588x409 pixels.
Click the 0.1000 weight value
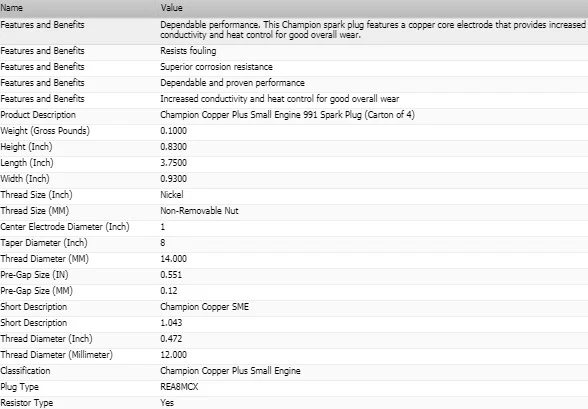click(x=173, y=131)
